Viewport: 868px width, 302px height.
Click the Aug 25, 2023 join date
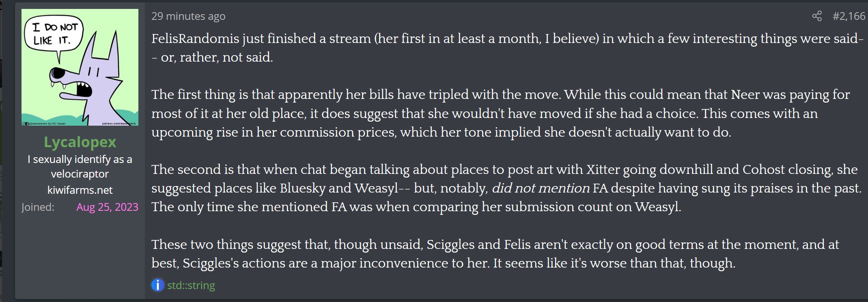coord(107,207)
